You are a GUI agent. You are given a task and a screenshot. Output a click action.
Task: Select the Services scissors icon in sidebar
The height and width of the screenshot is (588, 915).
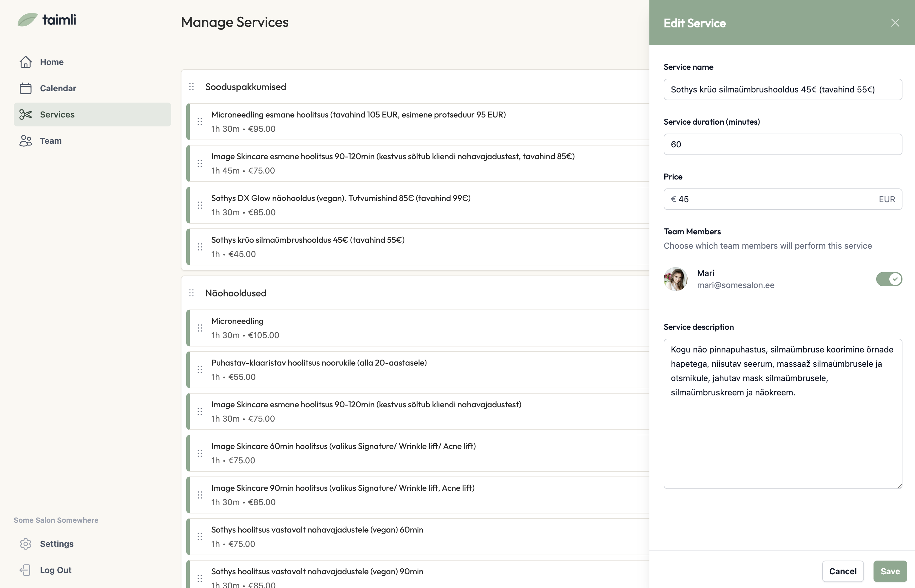(26, 114)
